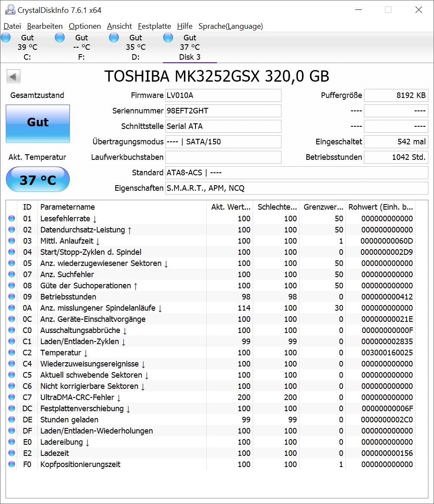Open the Optionen menu
Screen dimensions: 434x504
click(85, 26)
